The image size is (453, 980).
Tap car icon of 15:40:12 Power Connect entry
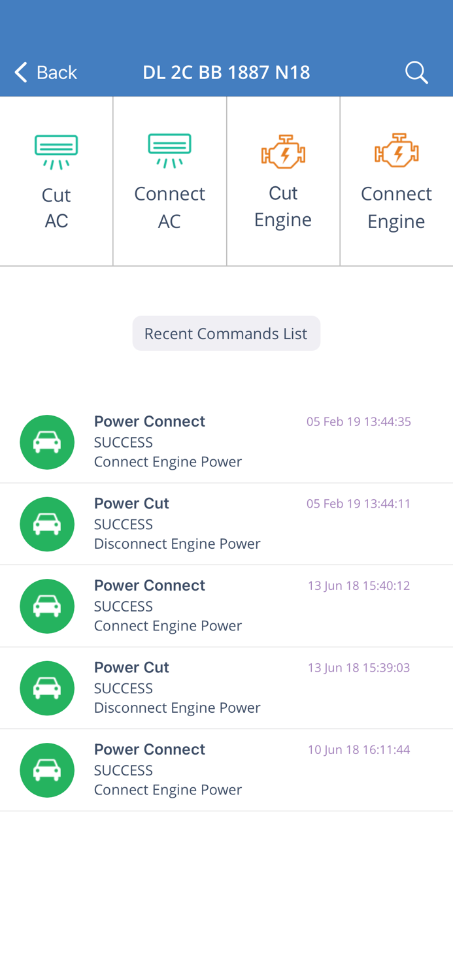pyautogui.click(x=47, y=606)
